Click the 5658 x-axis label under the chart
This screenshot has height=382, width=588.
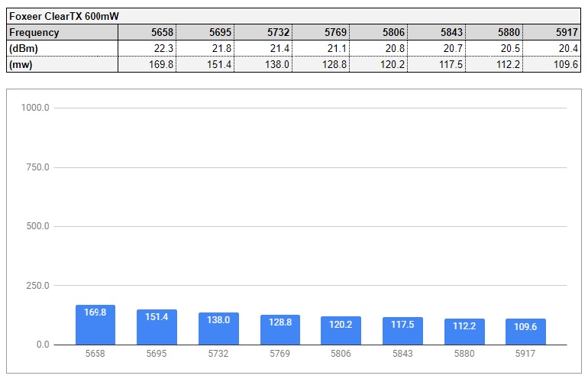point(95,354)
